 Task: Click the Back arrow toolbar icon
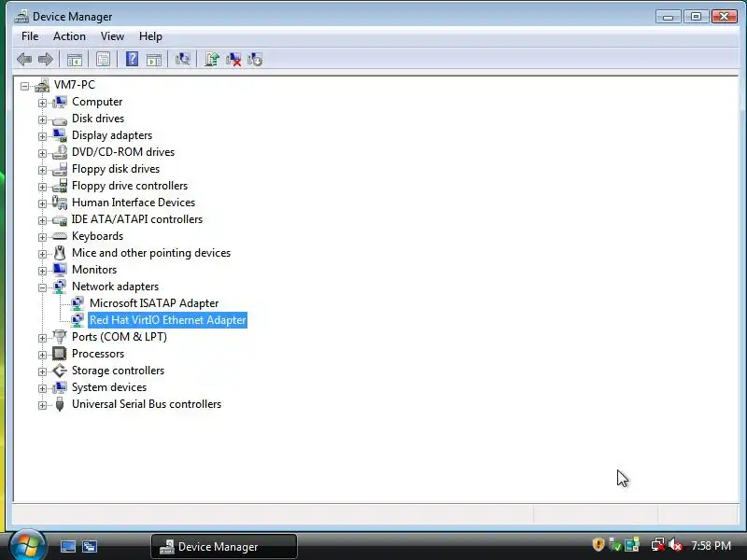tap(24, 60)
